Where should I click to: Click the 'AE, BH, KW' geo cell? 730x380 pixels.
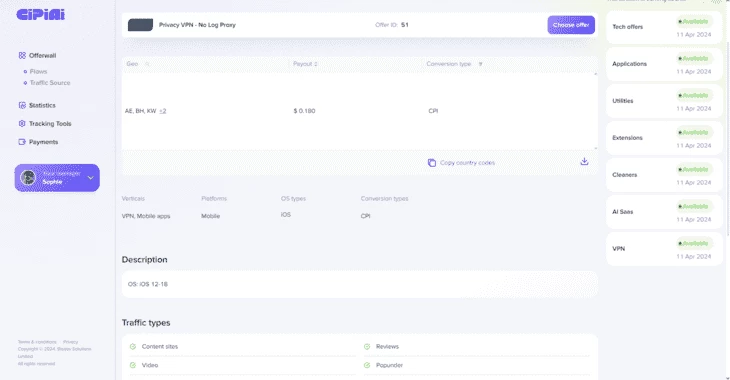click(141, 111)
